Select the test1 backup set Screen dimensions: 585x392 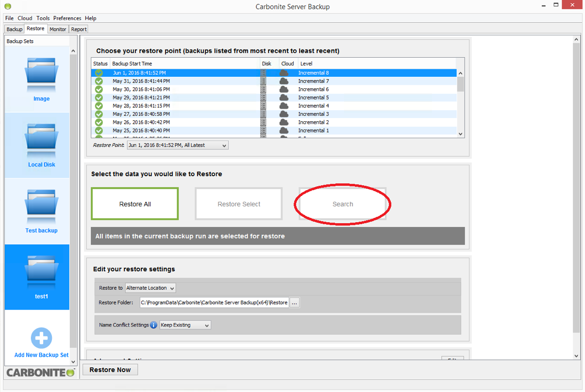[37, 277]
